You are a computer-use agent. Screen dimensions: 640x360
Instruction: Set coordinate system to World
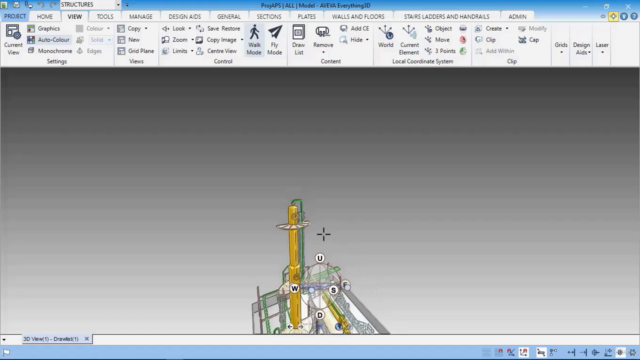[385, 37]
